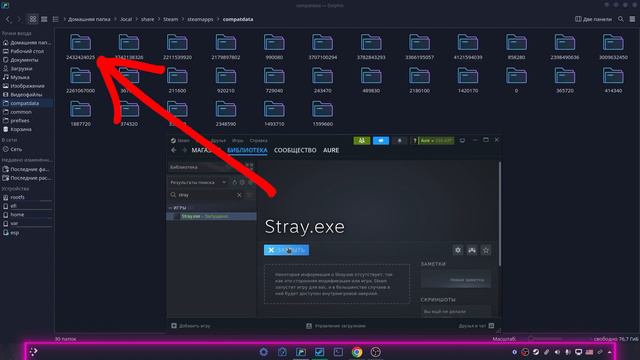Viewport: 640px width, 360px height.
Task: Open Stray.exe settings gear in Steam
Action: 458,250
